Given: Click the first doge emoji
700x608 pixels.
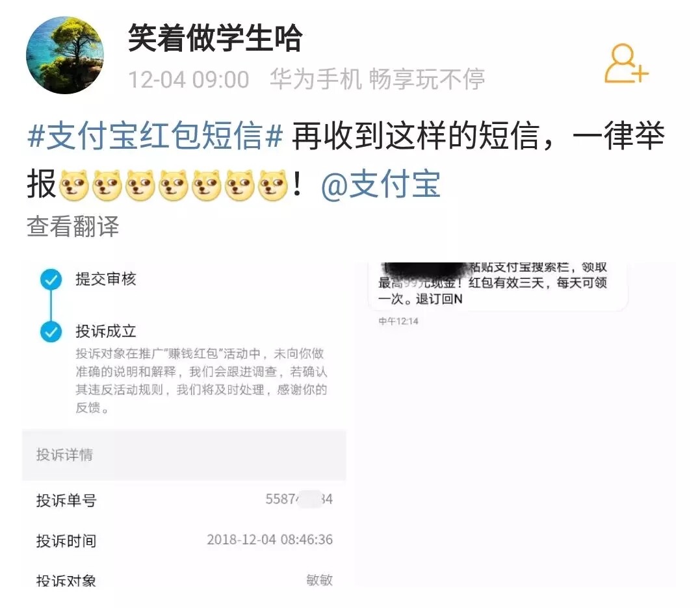Looking at the screenshot, I should tap(74, 184).
